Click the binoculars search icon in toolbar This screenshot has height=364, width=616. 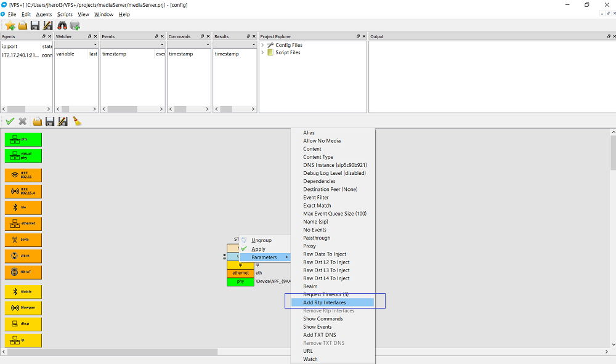[x=62, y=25]
